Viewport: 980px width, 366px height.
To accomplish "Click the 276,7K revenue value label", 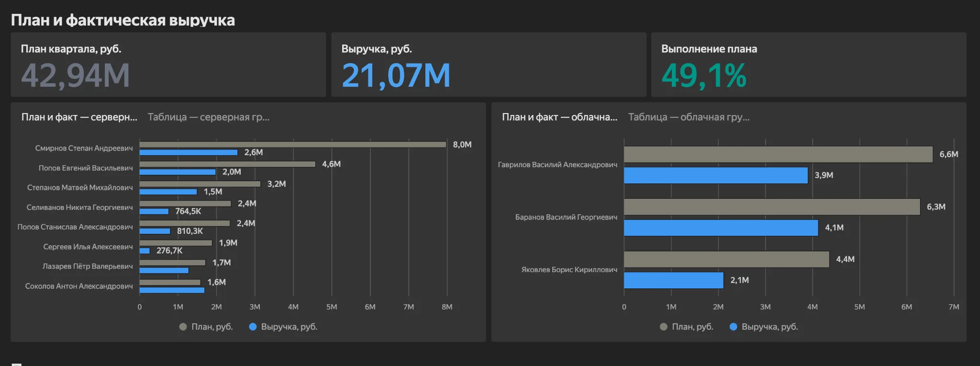I will (169, 251).
